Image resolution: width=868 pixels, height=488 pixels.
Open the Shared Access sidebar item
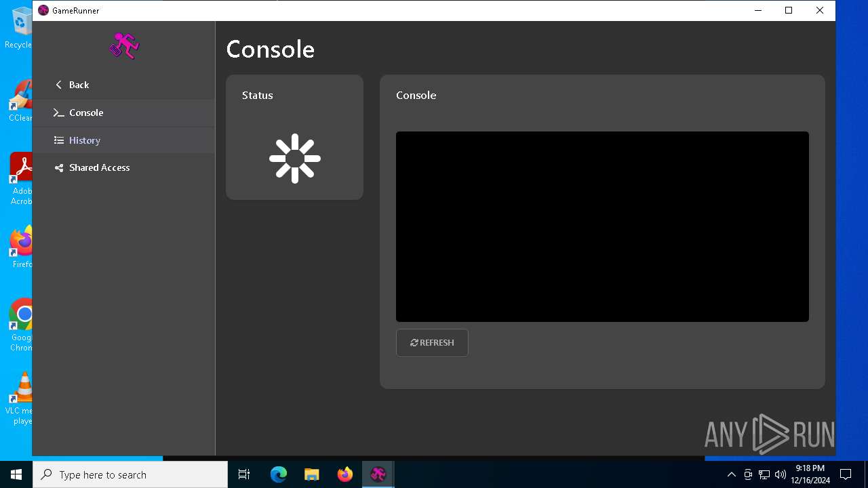click(124, 167)
